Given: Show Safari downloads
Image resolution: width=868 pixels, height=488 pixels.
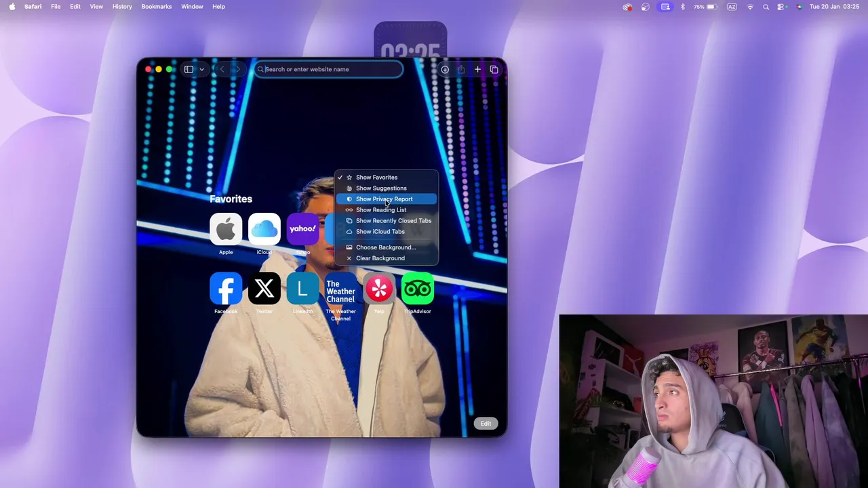Looking at the screenshot, I should (x=445, y=69).
